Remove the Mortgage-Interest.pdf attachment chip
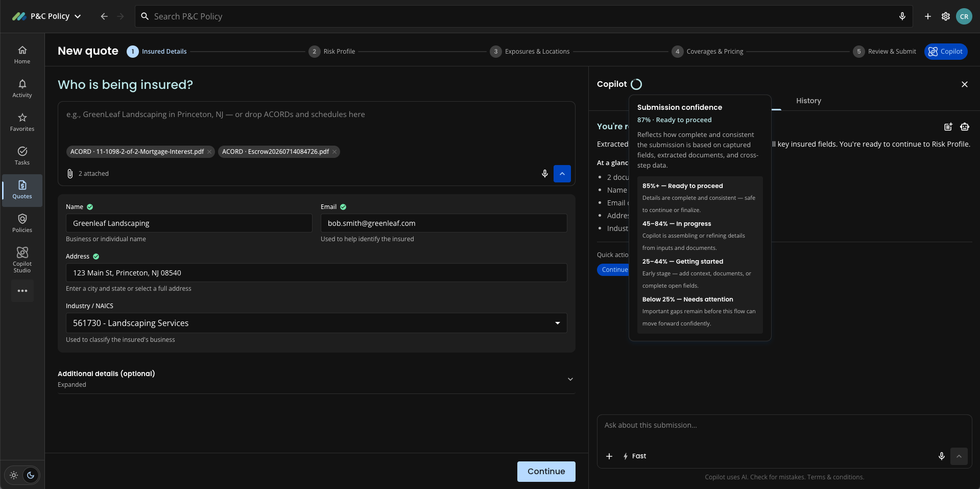Viewport: 980px width, 489px height. tap(209, 152)
